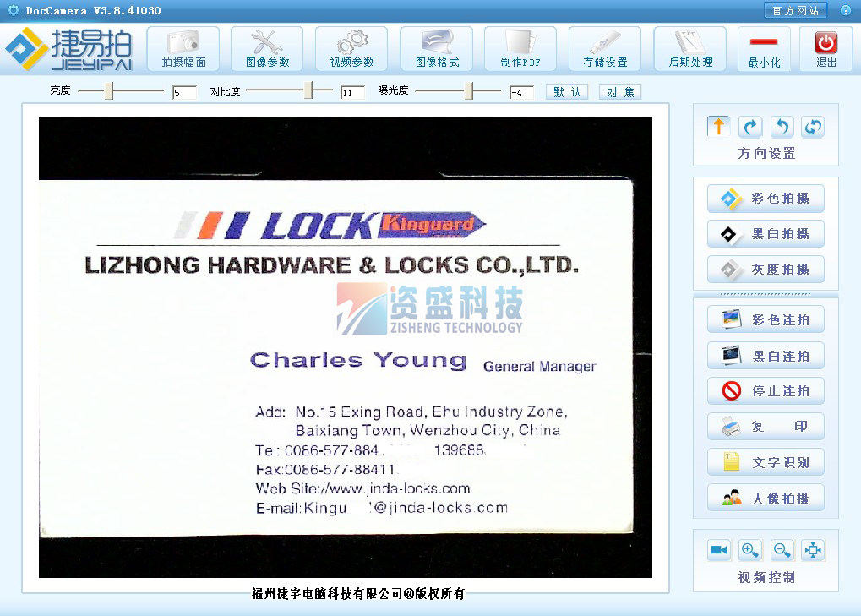
Task: Click the pan/move video icon
Action: pyautogui.click(x=813, y=549)
